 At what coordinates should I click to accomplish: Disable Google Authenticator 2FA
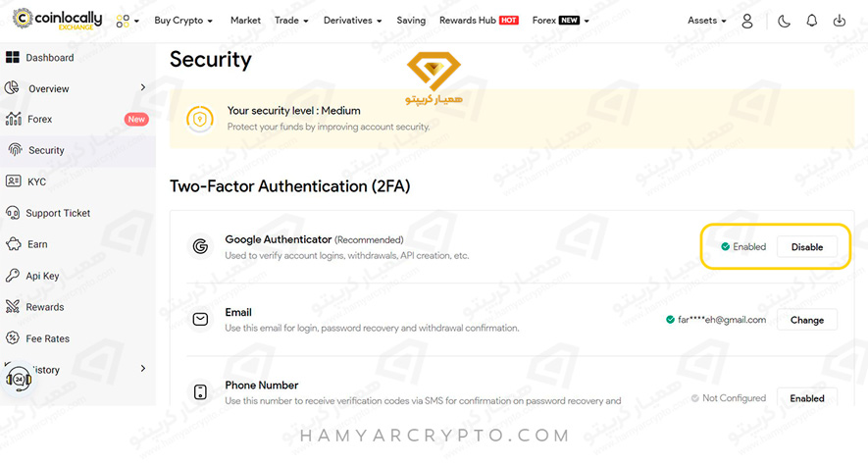pos(807,247)
